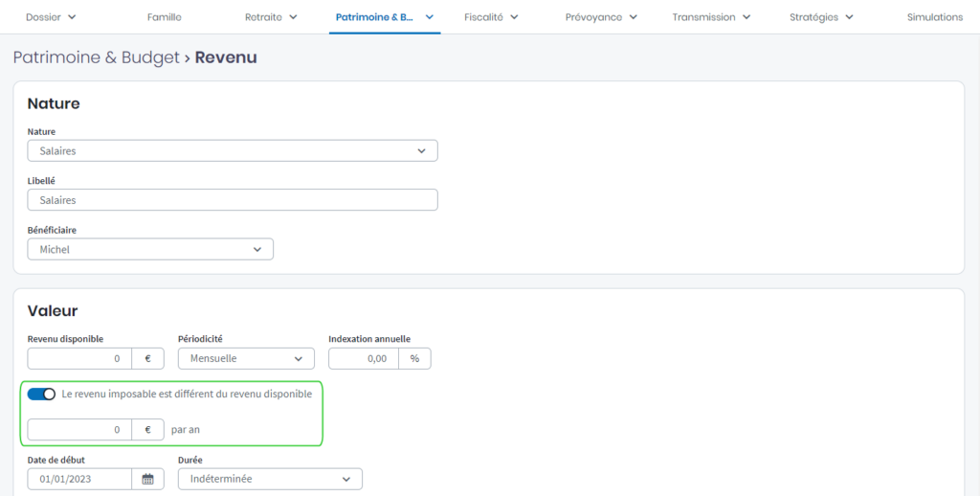Open the Périodicité dropdown set to Mensuelle

pyautogui.click(x=246, y=358)
